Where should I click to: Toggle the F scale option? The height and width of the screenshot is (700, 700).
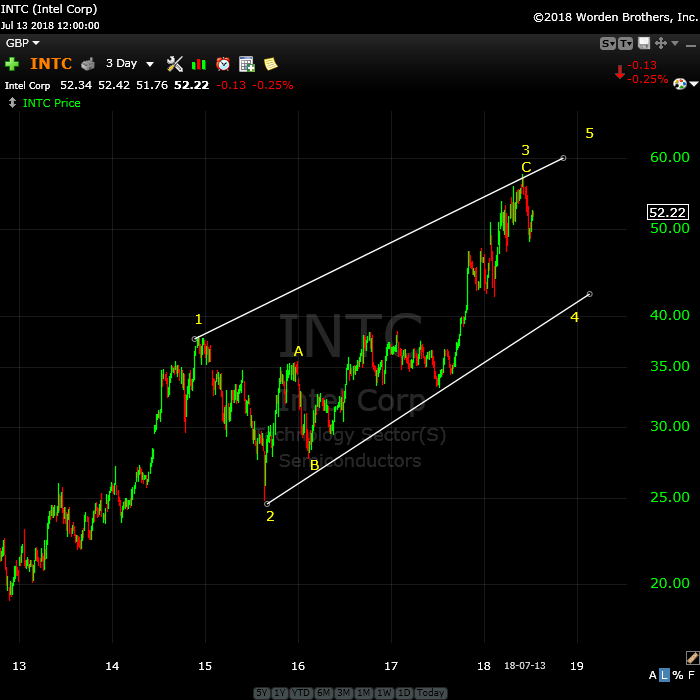tap(692, 675)
